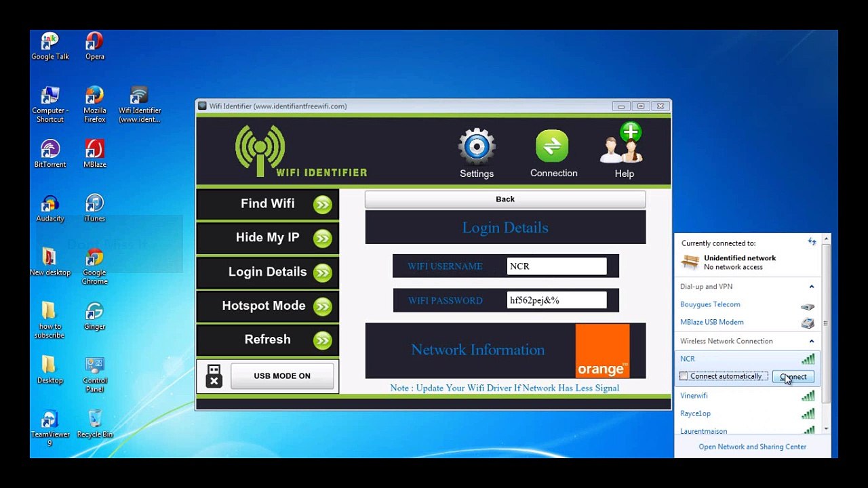
Task: Click the arrow icon beside Hotspot Mode
Action: [323, 307]
